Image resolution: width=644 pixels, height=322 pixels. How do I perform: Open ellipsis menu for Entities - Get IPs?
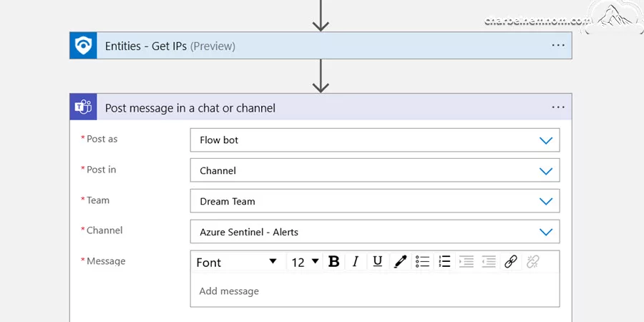557,46
